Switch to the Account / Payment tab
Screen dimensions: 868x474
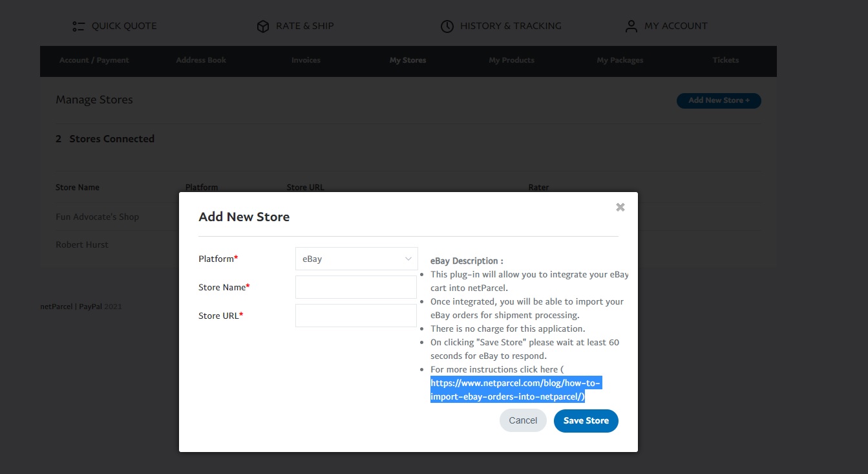coord(94,60)
